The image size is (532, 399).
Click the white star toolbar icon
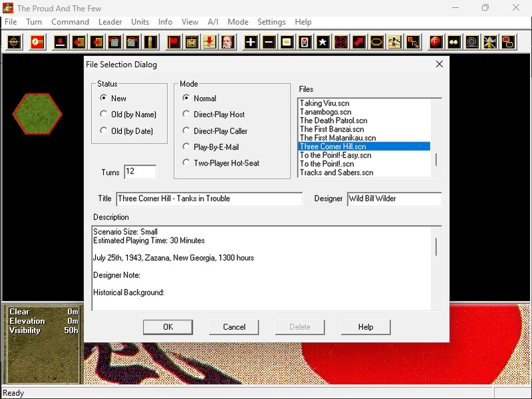(x=323, y=42)
